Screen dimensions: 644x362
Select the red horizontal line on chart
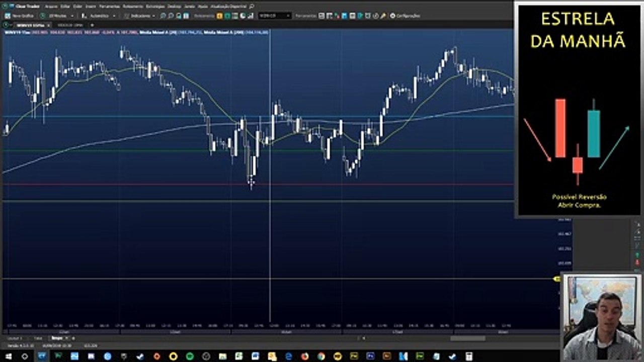(258, 185)
